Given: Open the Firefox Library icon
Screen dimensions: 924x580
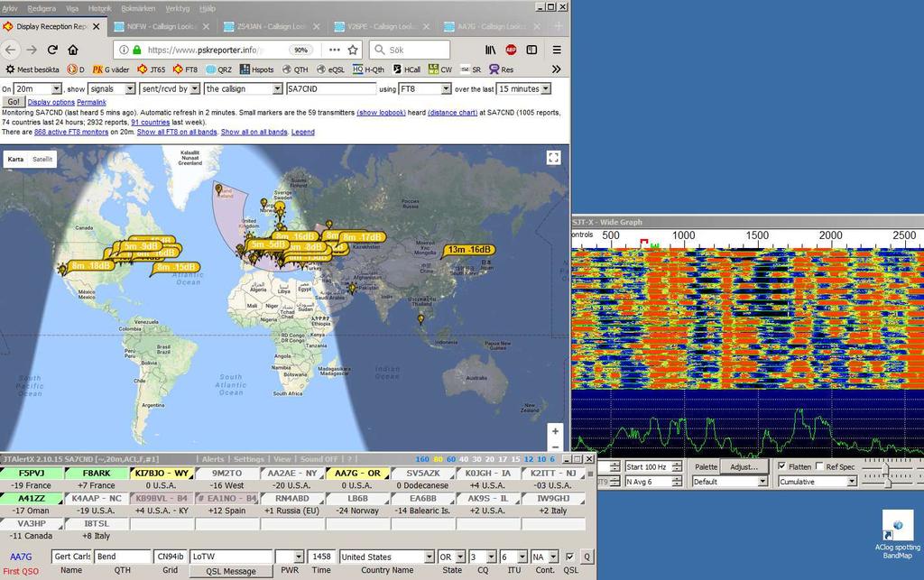Looking at the screenshot, I should [490, 50].
